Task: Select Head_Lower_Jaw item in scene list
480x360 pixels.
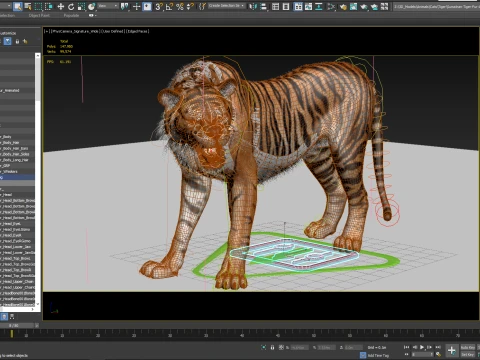Action: click(17, 246)
